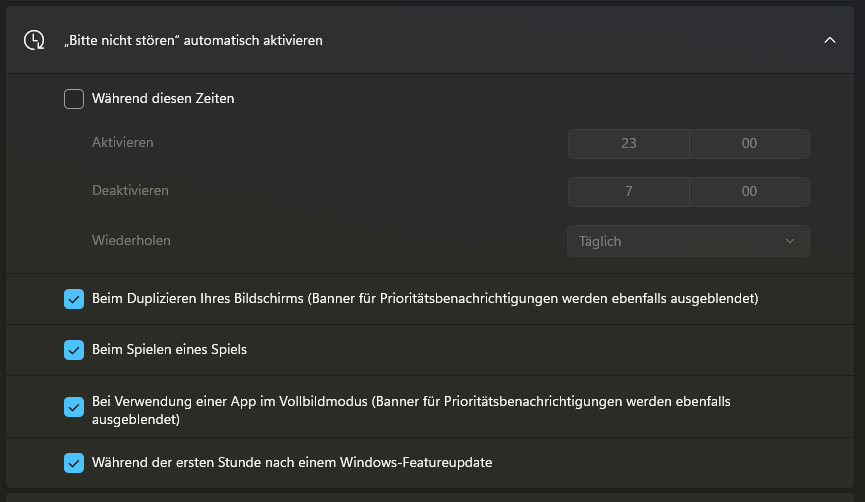This screenshot has width=865, height=502.
Task: Uncheck the "Beim Duplizieren Ihres Bildschirms" checkbox
Action: pos(74,299)
